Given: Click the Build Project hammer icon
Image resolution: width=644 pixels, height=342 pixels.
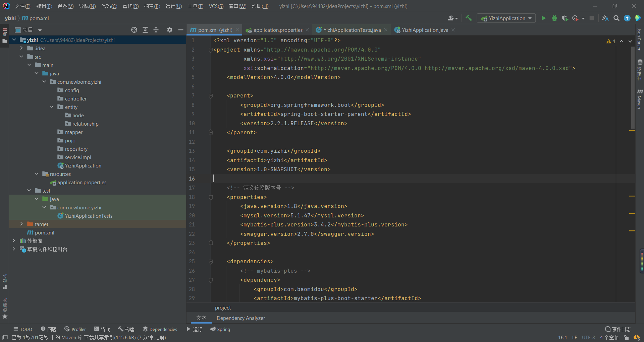Looking at the screenshot, I should pos(469,18).
